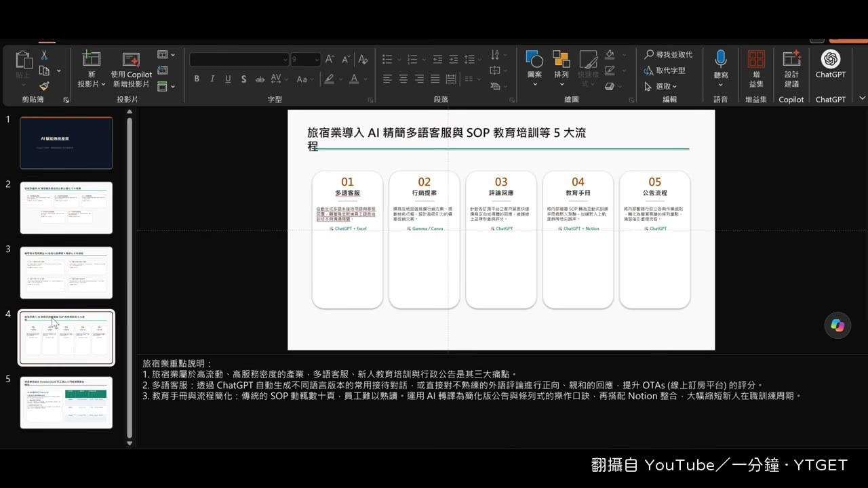Select slide 5 thumbnail

click(66, 403)
